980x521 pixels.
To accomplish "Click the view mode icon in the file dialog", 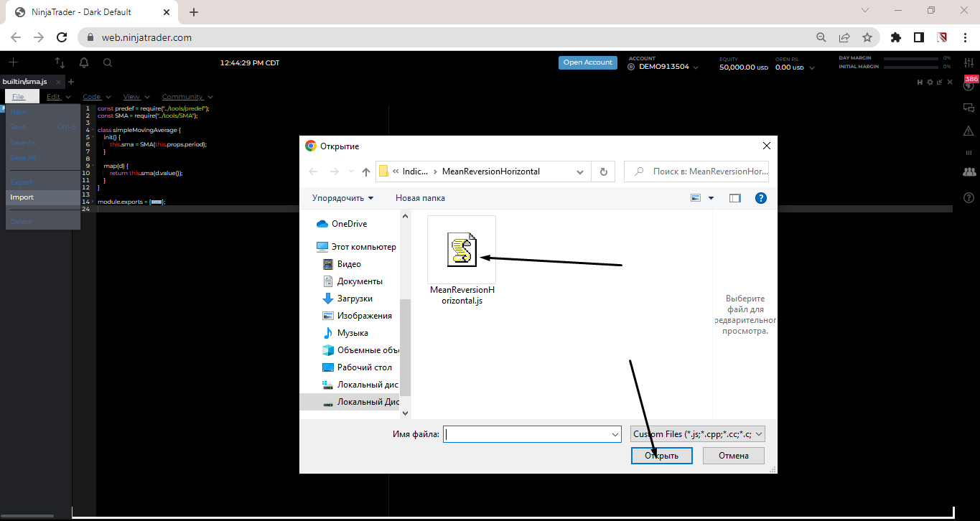I will click(696, 198).
